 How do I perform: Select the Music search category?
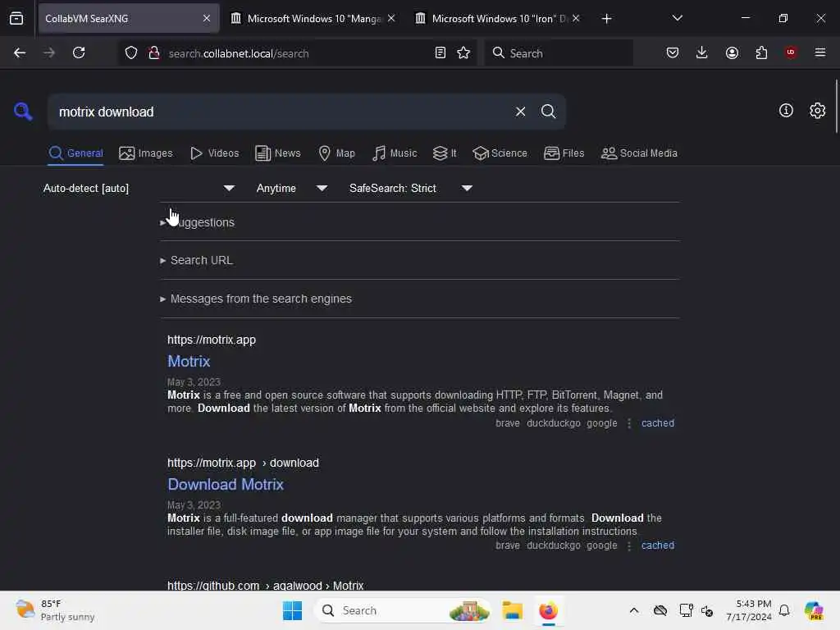[x=395, y=153]
